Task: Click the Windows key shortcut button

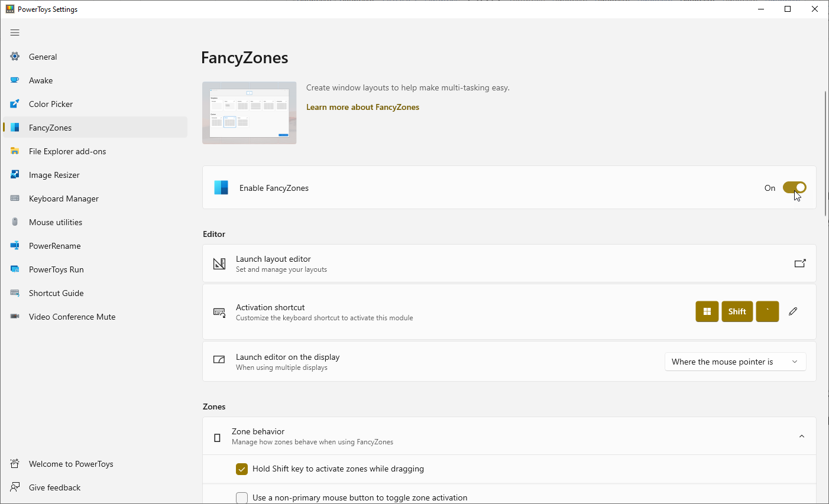Action: click(x=707, y=311)
